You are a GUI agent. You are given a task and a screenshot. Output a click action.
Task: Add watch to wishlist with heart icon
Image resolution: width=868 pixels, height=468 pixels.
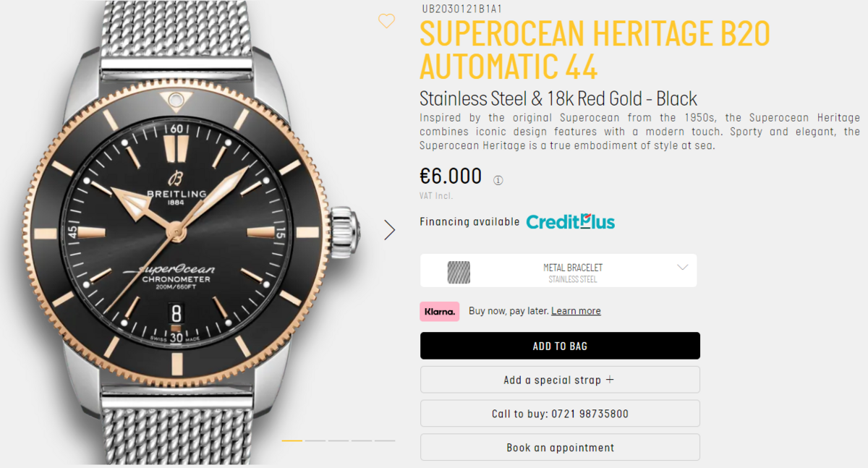387,22
